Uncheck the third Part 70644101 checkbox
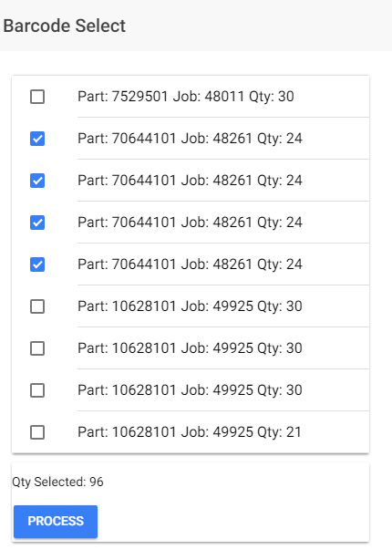 point(37,223)
